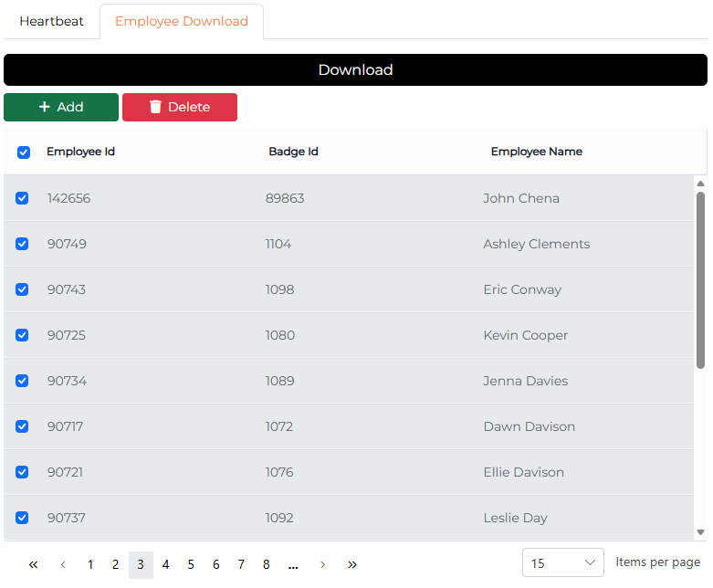
Task: Click the name Kevin Cooper
Action: [x=526, y=335]
